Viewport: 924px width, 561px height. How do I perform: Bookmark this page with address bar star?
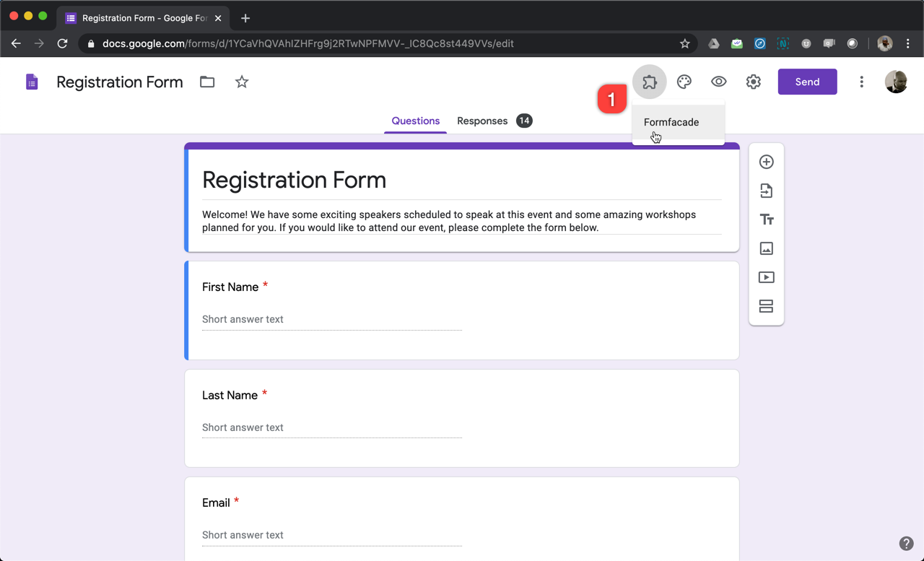684,43
